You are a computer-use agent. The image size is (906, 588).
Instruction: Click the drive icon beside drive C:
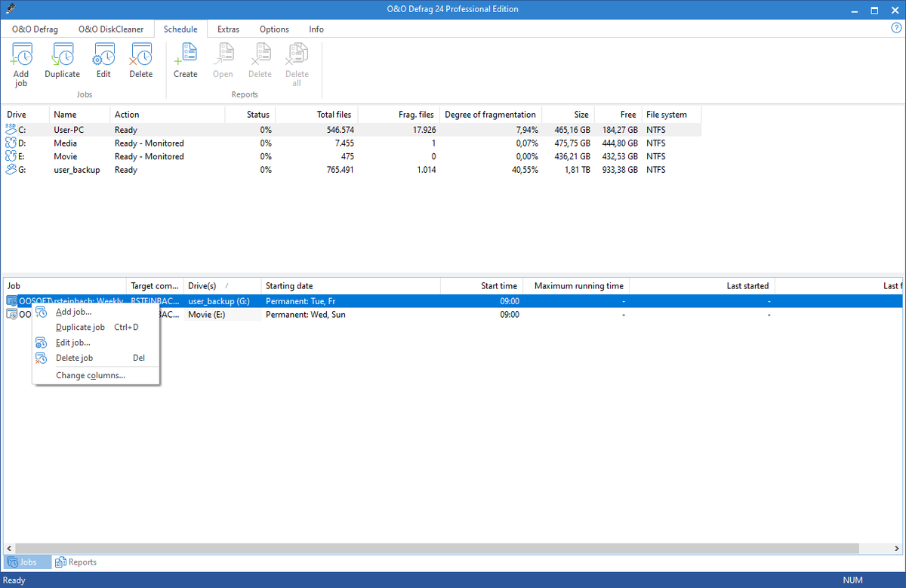pos(11,129)
